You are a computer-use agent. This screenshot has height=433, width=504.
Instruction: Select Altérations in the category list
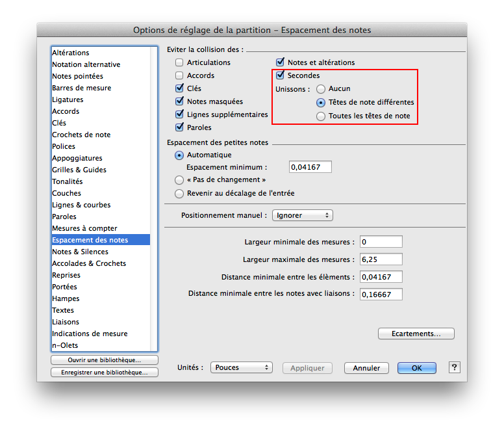click(x=71, y=53)
